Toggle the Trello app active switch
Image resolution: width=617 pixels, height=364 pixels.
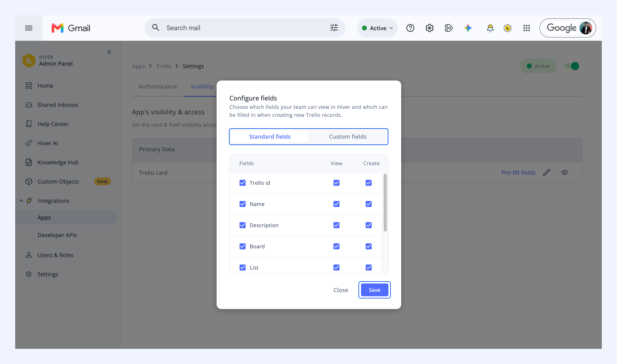[x=572, y=66]
